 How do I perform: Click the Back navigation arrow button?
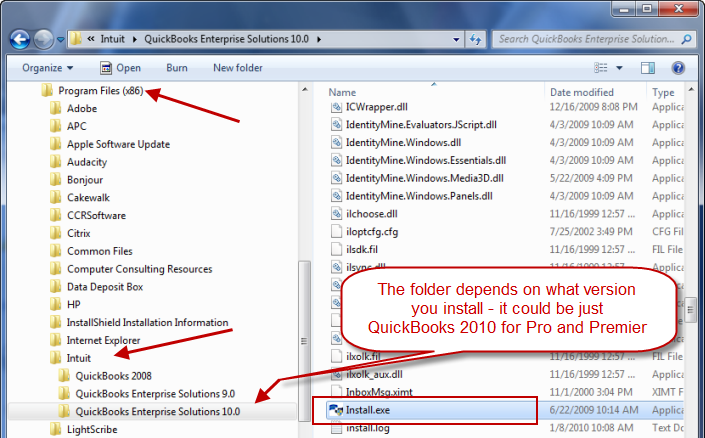tap(20, 39)
